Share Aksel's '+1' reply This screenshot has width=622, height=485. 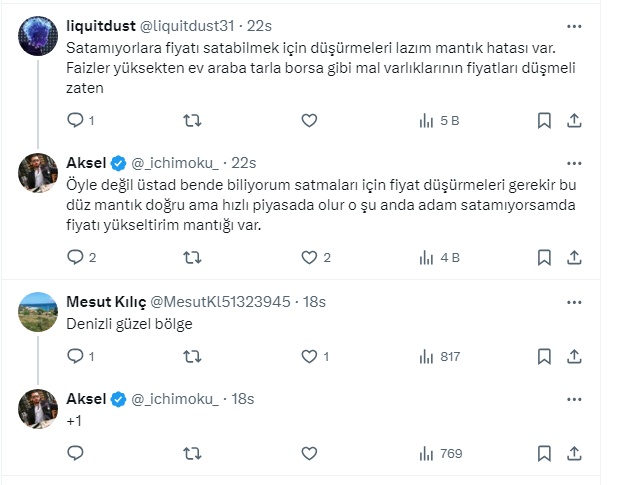pyautogui.click(x=575, y=453)
